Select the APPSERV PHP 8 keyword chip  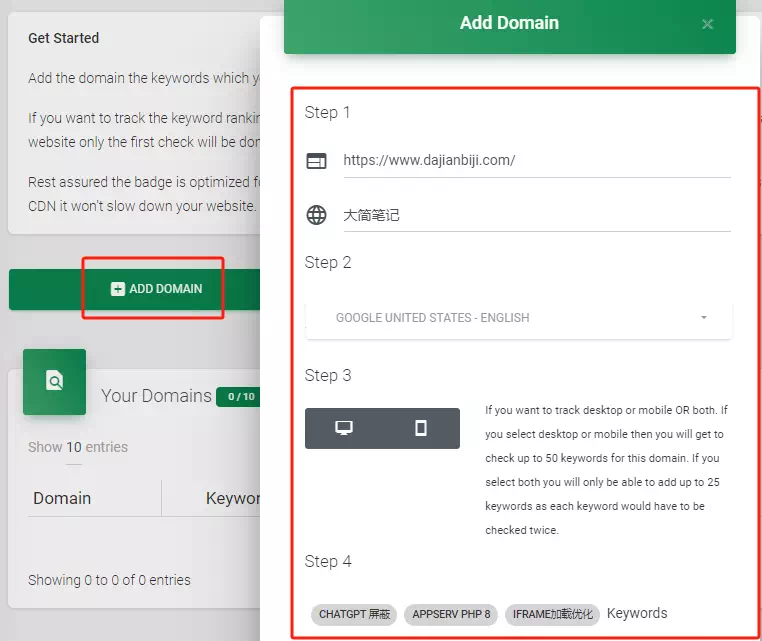(452, 614)
